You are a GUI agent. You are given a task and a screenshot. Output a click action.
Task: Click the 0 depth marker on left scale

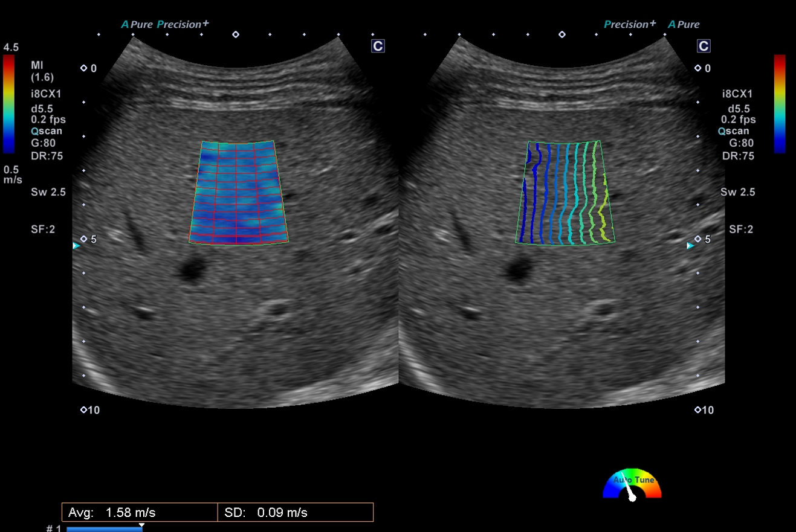click(89, 68)
